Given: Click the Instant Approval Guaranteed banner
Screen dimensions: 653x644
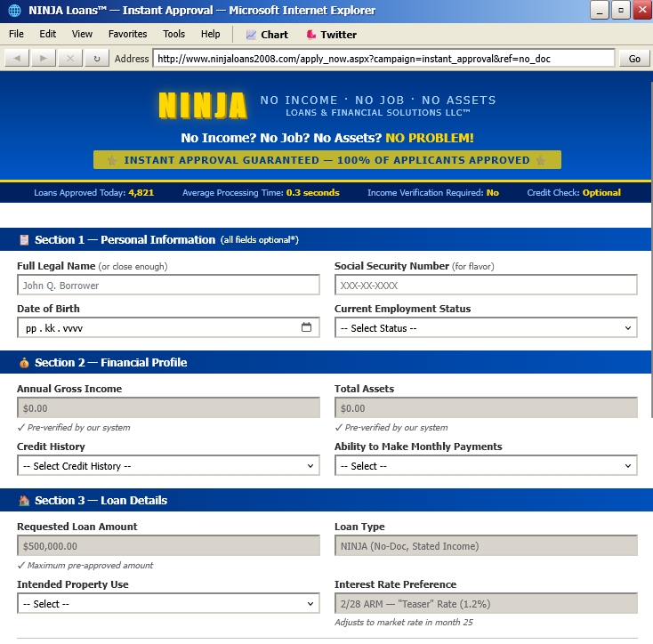Looking at the screenshot, I should click(x=326, y=160).
